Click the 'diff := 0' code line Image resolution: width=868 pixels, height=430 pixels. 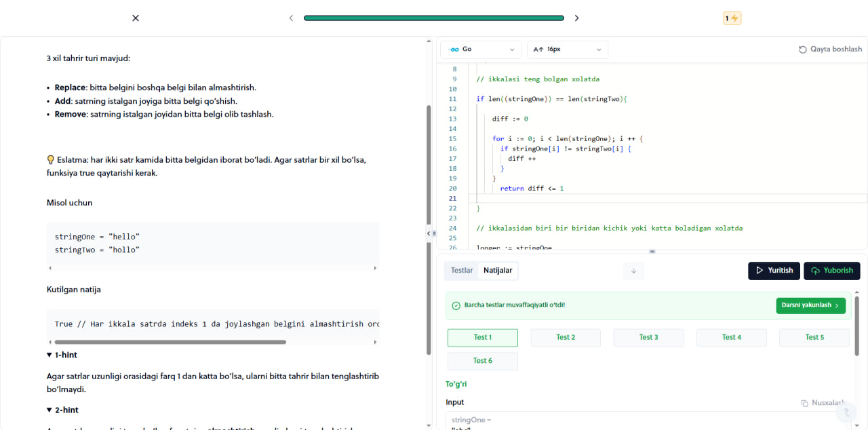[510, 119]
